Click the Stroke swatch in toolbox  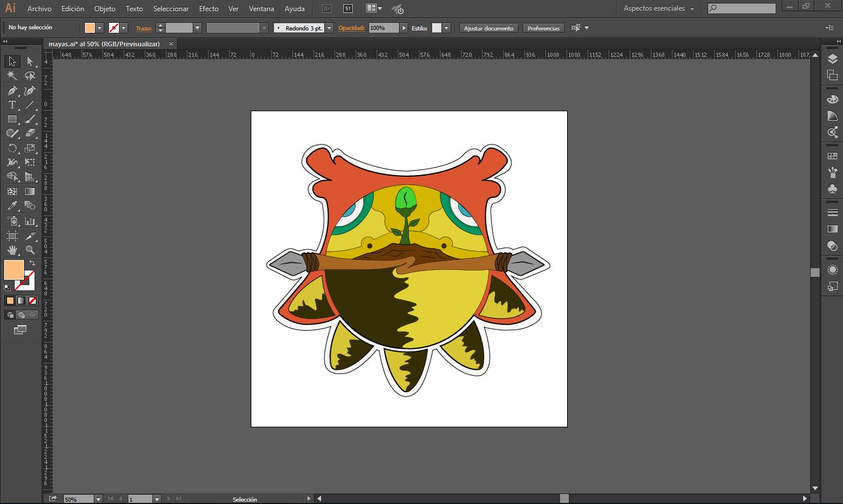25,282
